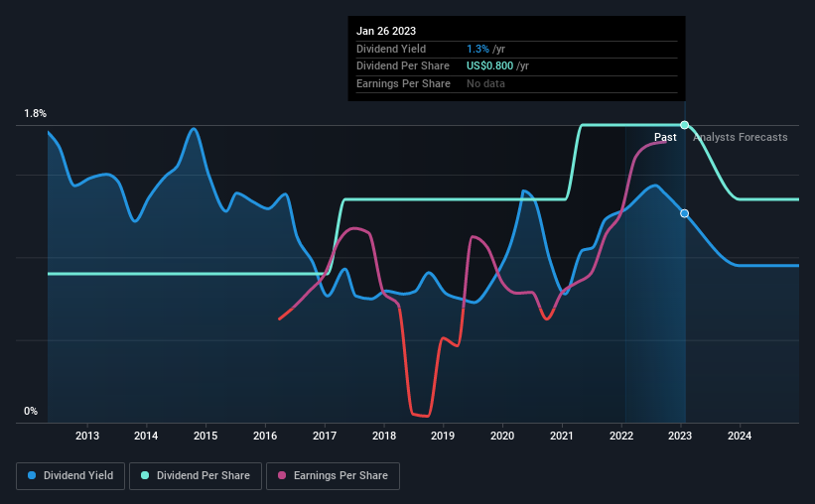Click the Past label on chart
This screenshot has width=815, height=504.
[x=665, y=137]
